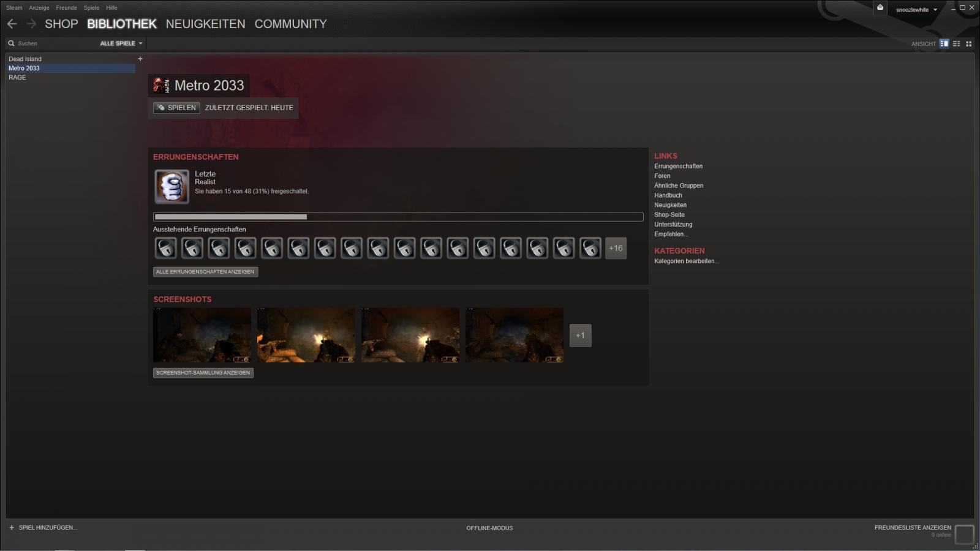Click the achievements progress bar
The height and width of the screenshot is (551, 980).
click(398, 217)
